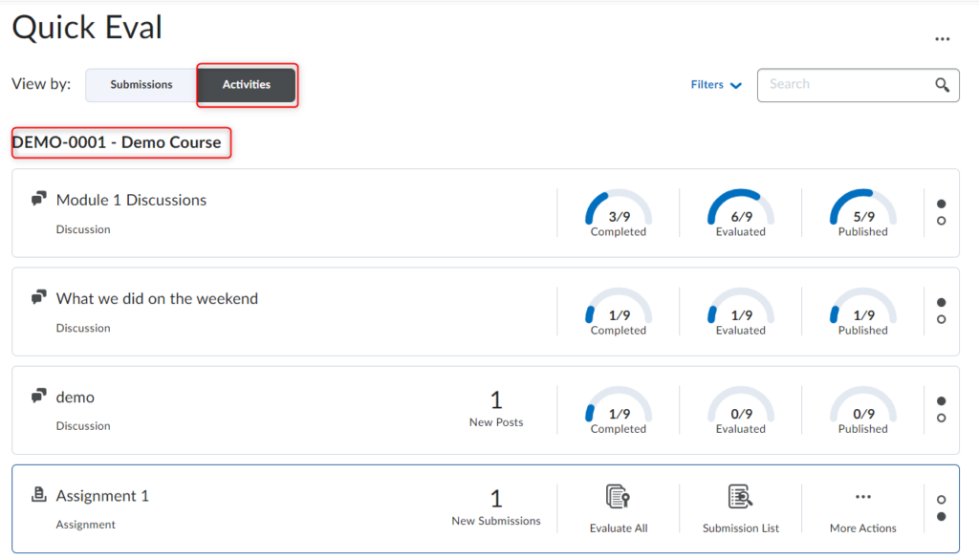Click the weekend discussion speech bubble icon
This screenshot has width=979, height=560.
click(39, 297)
